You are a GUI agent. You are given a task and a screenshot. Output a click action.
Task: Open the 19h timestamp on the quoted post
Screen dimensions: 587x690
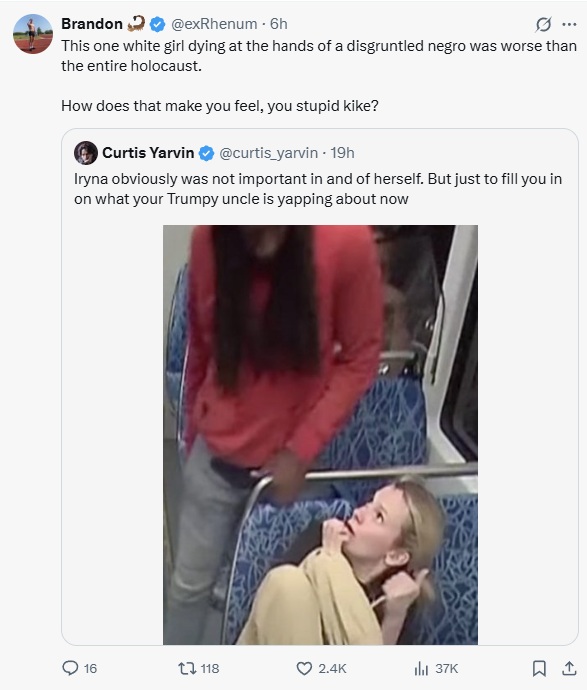342,153
